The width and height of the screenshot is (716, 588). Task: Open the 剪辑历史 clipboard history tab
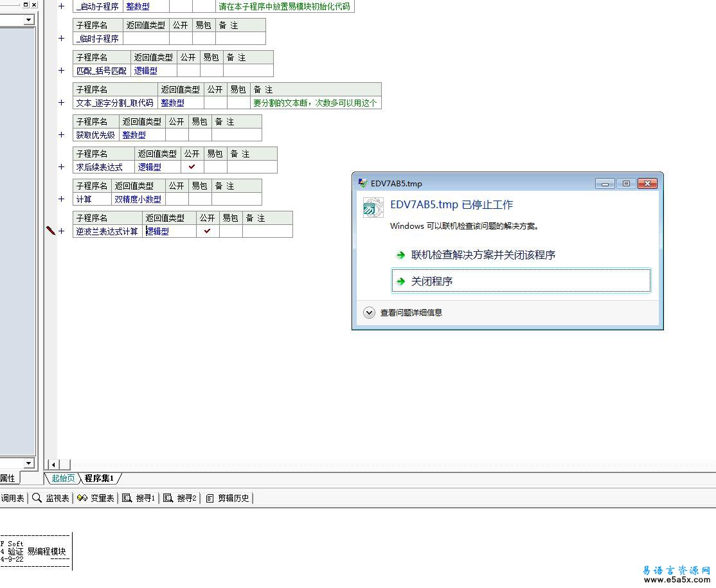[x=228, y=498]
